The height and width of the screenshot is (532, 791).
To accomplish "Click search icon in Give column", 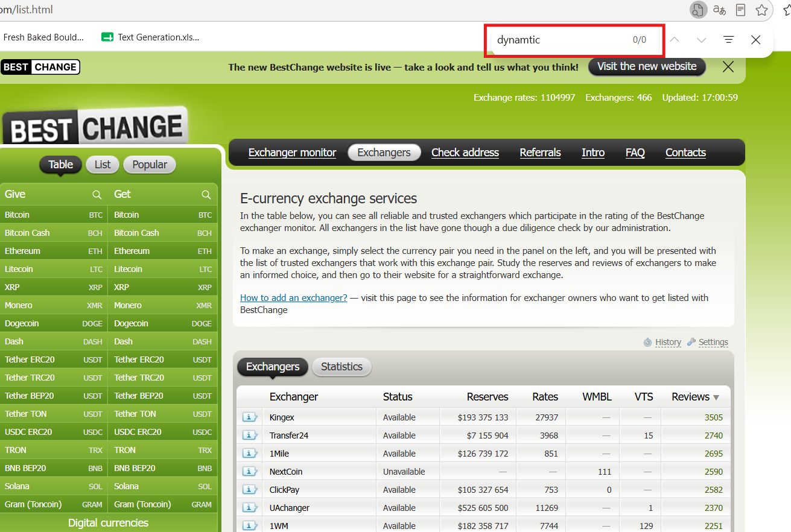I will tap(97, 195).
